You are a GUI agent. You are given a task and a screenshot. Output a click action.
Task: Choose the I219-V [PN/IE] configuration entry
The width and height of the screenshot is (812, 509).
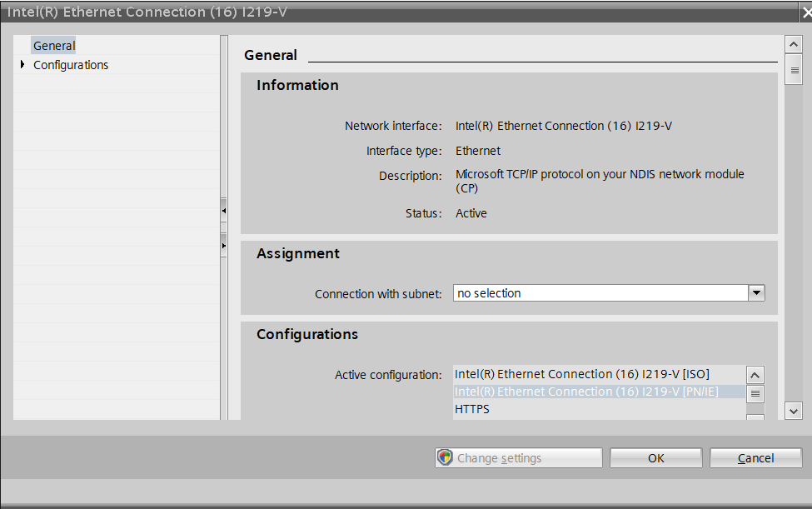pos(585,392)
